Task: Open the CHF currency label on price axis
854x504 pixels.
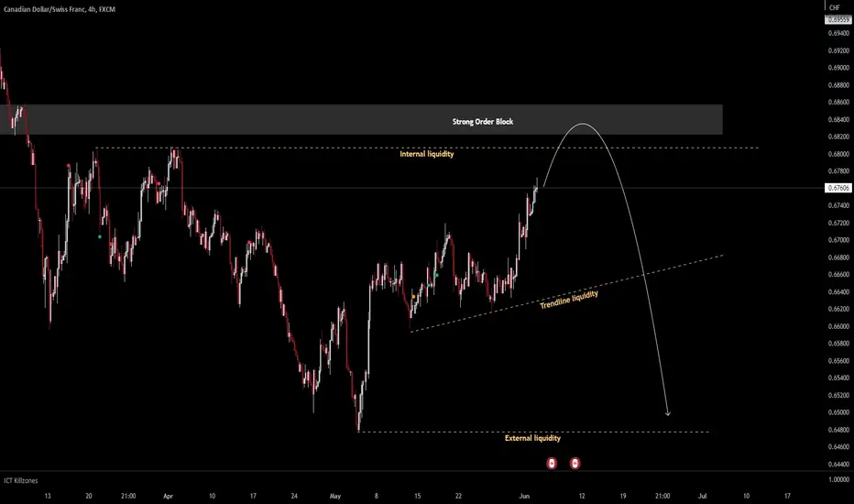Action: [835, 7]
